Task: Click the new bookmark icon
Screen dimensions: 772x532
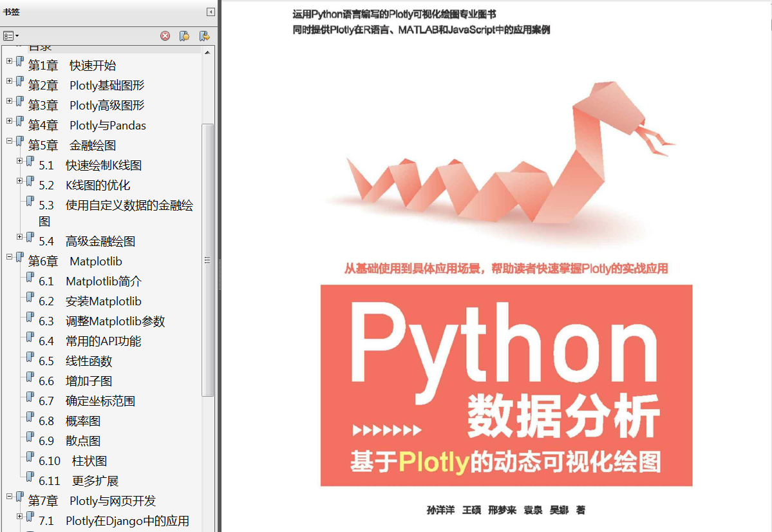Action: (185, 36)
